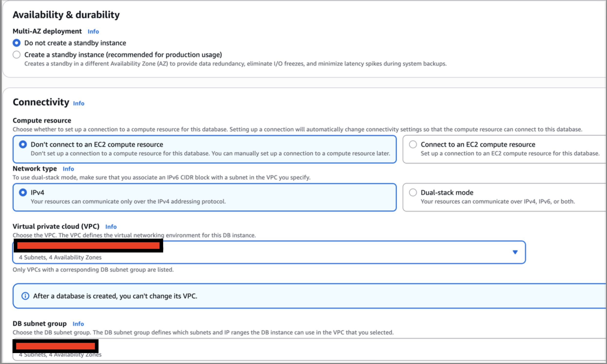Choose Create a standby instance option

click(x=17, y=54)
